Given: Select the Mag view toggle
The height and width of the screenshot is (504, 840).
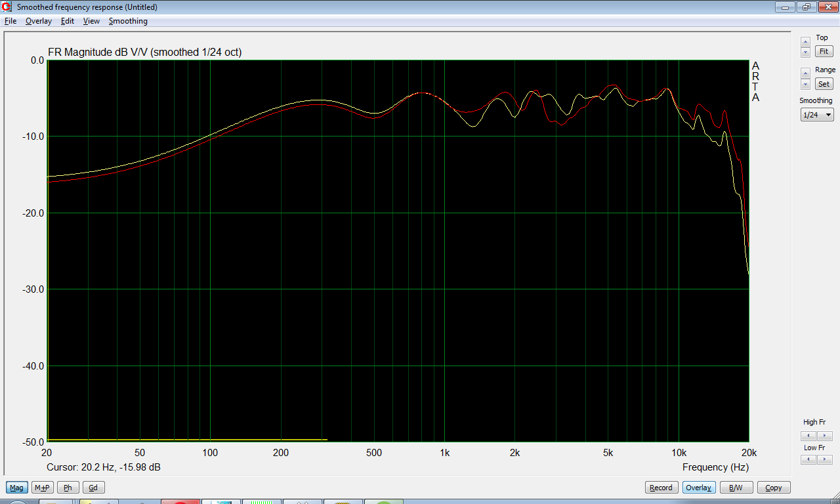Looking at the screenshot, I should tap(17, 488).
